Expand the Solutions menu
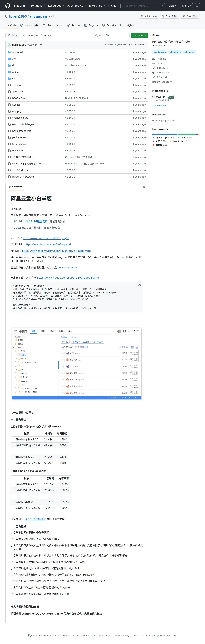This screenshot has height=644, width=205. coord(38,6)
